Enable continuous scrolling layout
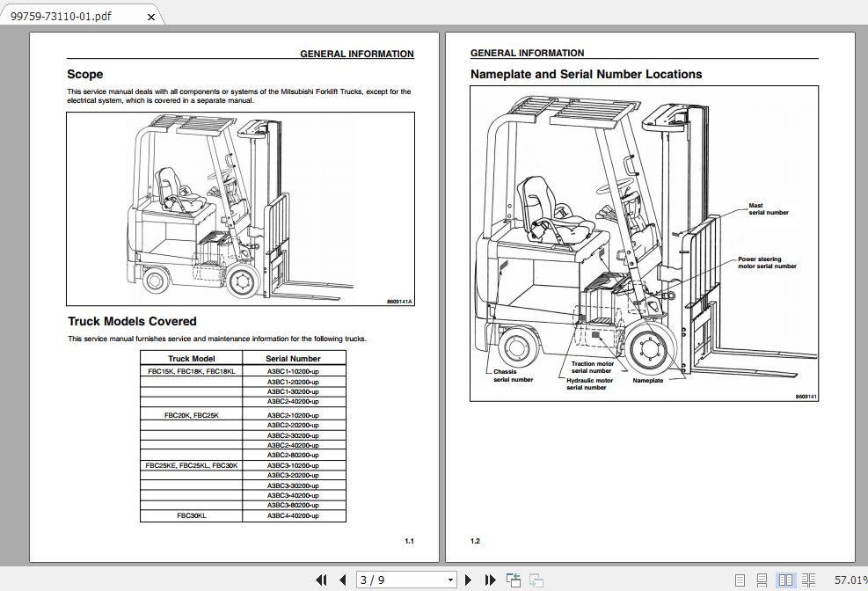 [762, 579]
